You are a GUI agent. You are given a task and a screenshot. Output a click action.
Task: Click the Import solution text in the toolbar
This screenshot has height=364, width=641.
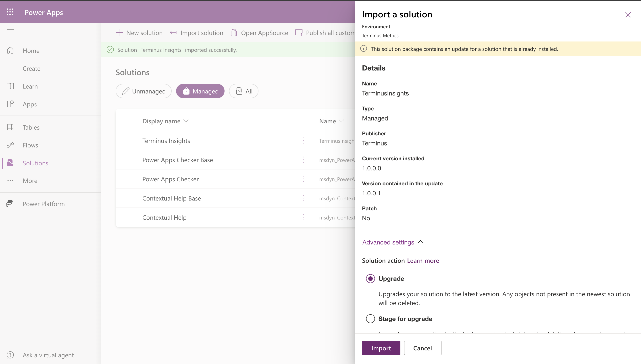(202, 33)
